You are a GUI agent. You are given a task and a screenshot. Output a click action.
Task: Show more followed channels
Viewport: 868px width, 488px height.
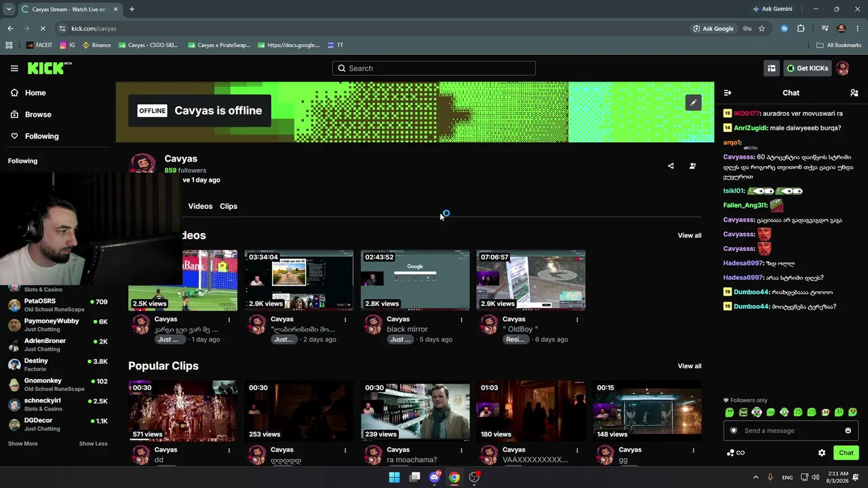pyautogui.click(x=23, y=444)
